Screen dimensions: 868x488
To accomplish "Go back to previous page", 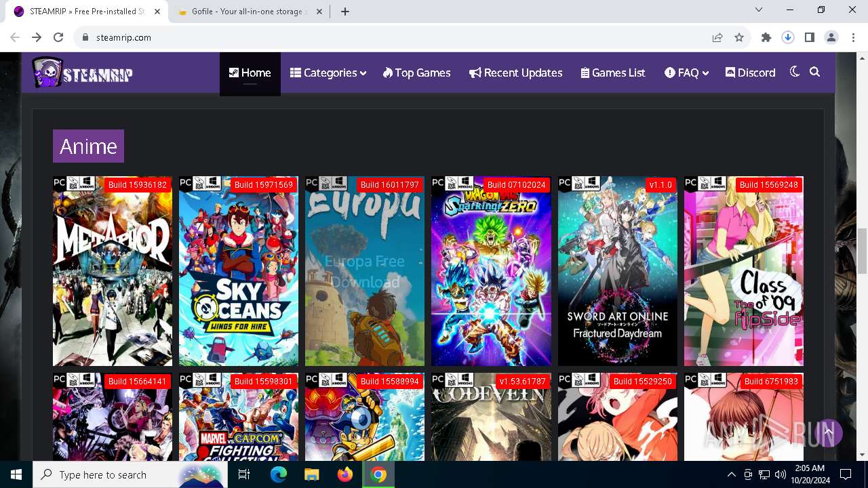I will pyautogui.click(x=15, y=37).
